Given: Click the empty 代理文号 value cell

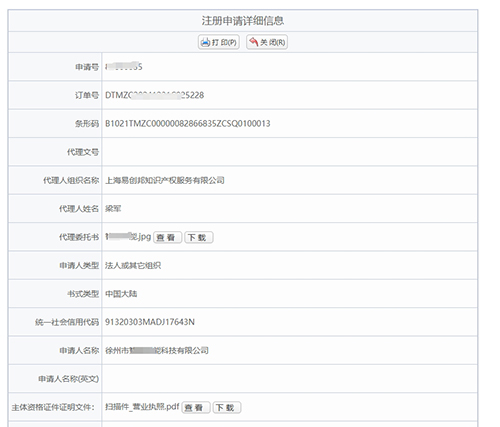Looking at the screenshot, I should 289,152.
